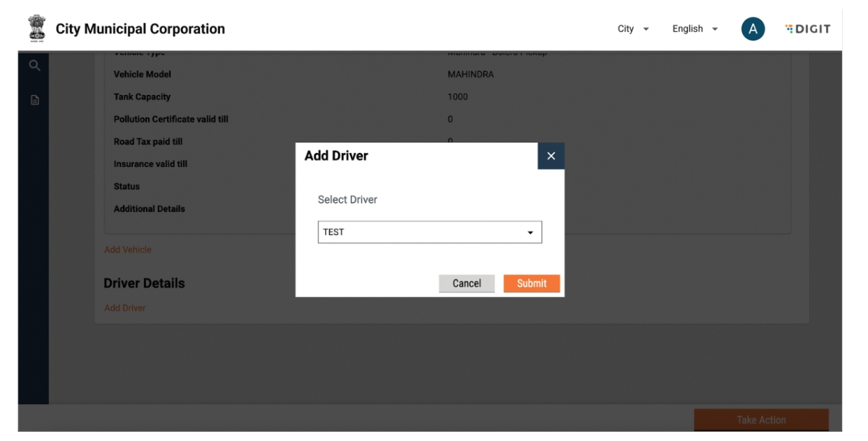Image resolution: width=868 pixels, height=441 pixels.
Task: Open the City dropdown in header
Action: point(633,29)
